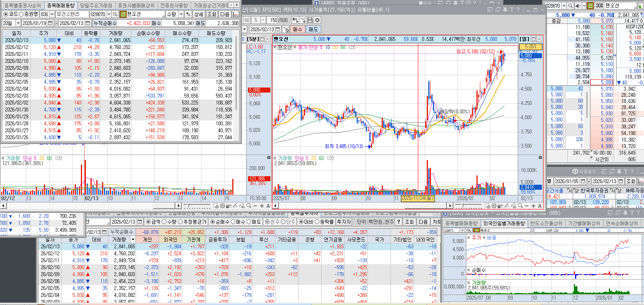Select the 추정평균가 radio option
Screen dimensions: 644x305
(x=180, y=222)
